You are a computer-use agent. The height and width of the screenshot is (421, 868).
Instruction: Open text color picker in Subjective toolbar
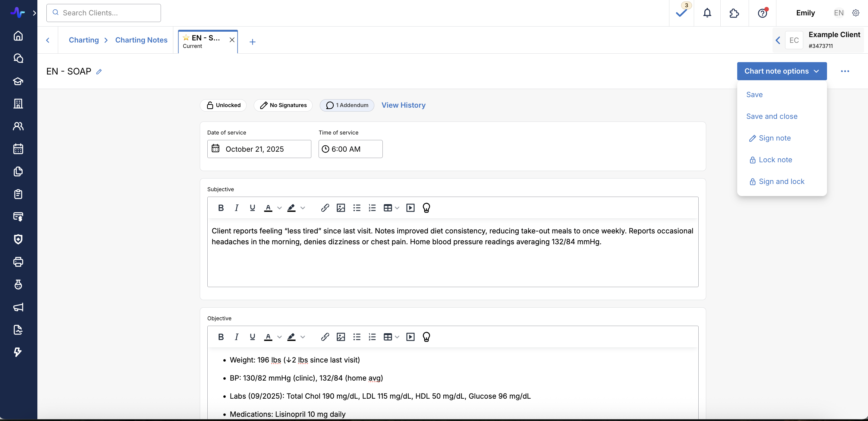(x=279, y=208)
